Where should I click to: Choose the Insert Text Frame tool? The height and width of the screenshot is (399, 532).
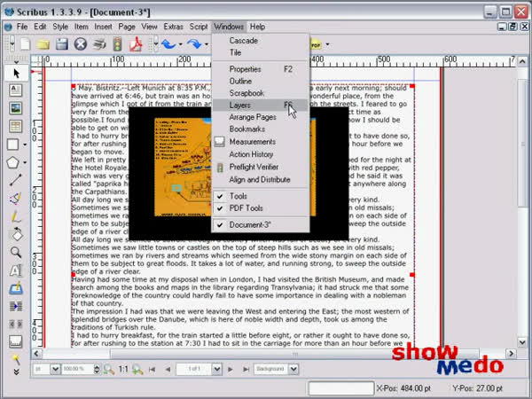(16, 90)
